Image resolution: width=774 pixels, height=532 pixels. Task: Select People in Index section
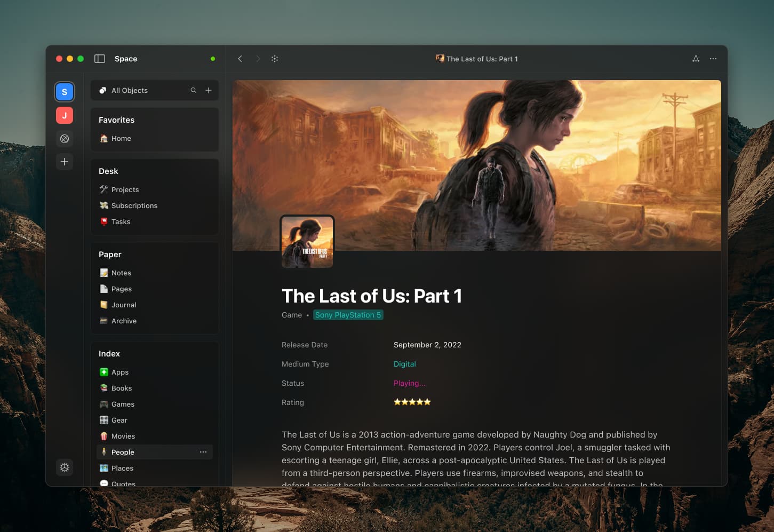pyautogui.click(x=155, y=452)
